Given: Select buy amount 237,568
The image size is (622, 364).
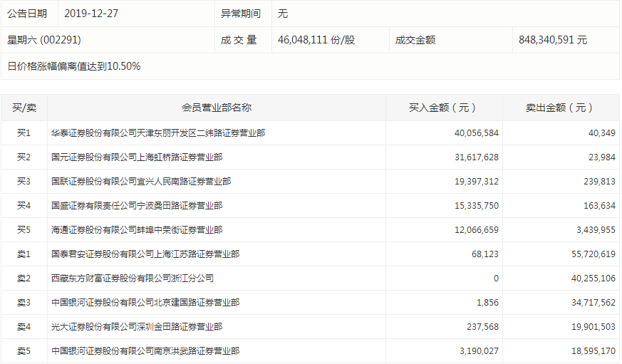Looking at the screenshot, I should click(483, 326).
